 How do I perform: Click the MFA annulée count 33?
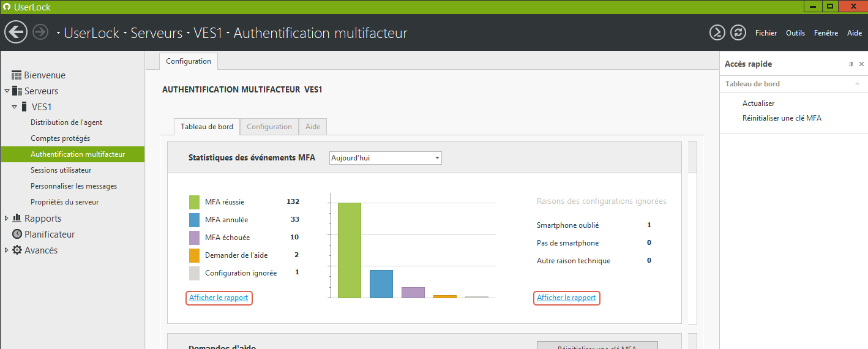tap(295, 219)
